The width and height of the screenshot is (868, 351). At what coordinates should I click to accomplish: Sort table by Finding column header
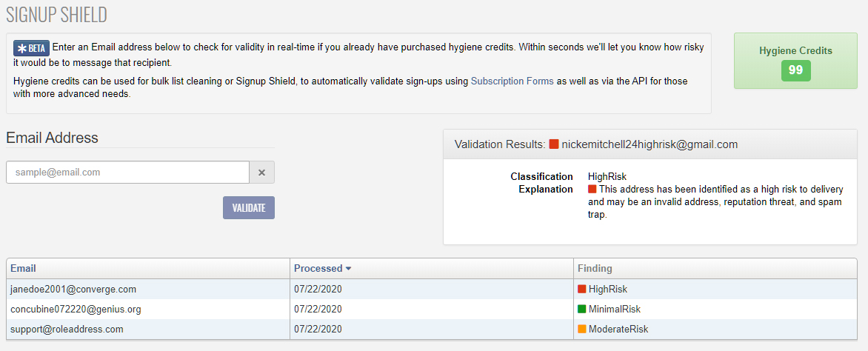pos(595,269)
